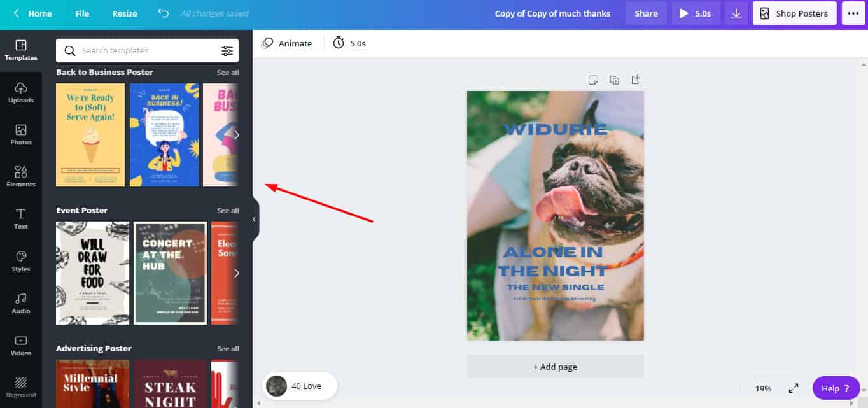The width and height of the screenshot is (868, 408).
Task: Open the File menu
Action: [x=82, y=13]
